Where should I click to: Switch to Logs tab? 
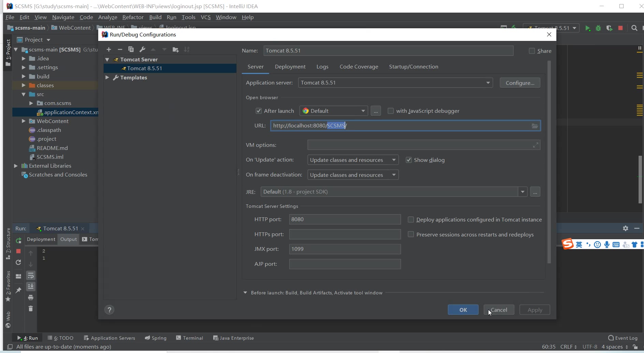pyautogui.click(x=322, y=67)
